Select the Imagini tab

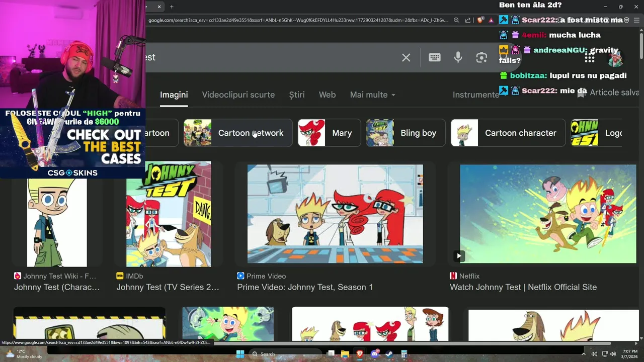174,95
